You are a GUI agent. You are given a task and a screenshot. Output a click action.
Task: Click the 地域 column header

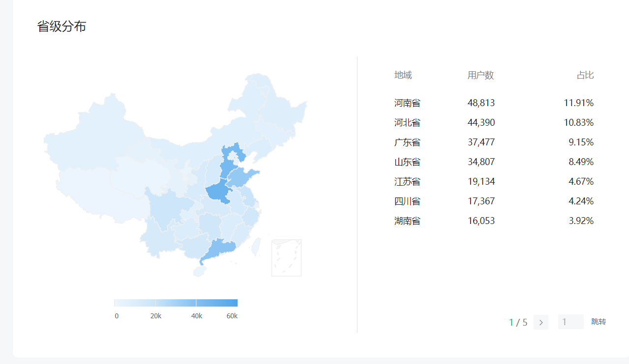point(403,75)
